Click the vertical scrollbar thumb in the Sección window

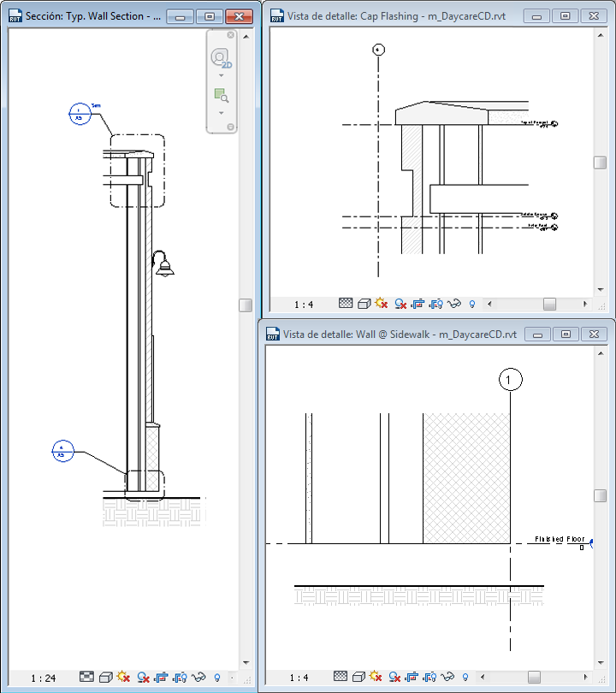point(246,305)
